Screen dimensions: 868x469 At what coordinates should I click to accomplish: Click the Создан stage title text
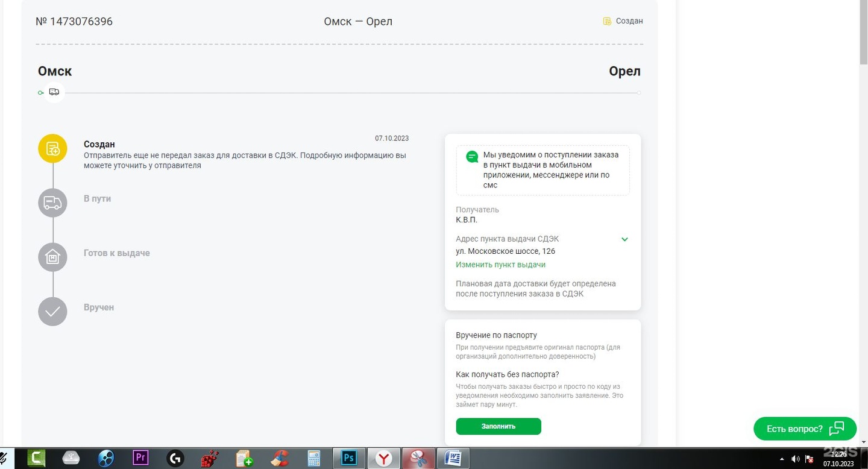tap(99, 145)
